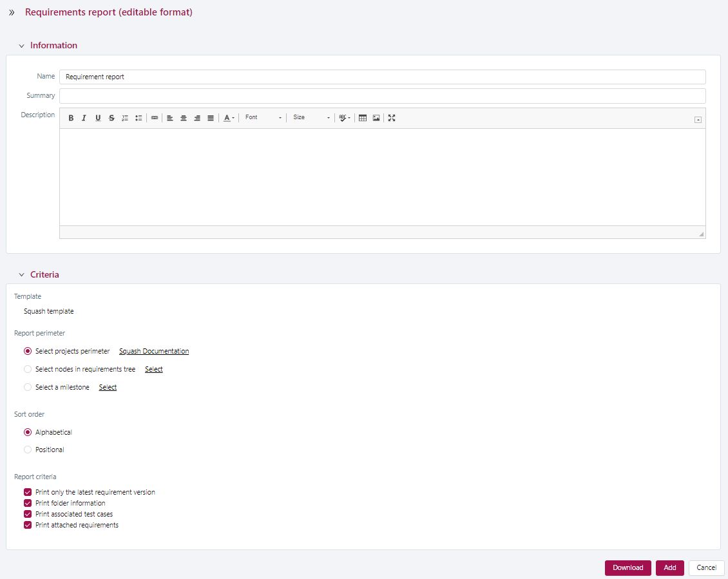Apply bold formatting in the description editor

[x=71, y=118]
